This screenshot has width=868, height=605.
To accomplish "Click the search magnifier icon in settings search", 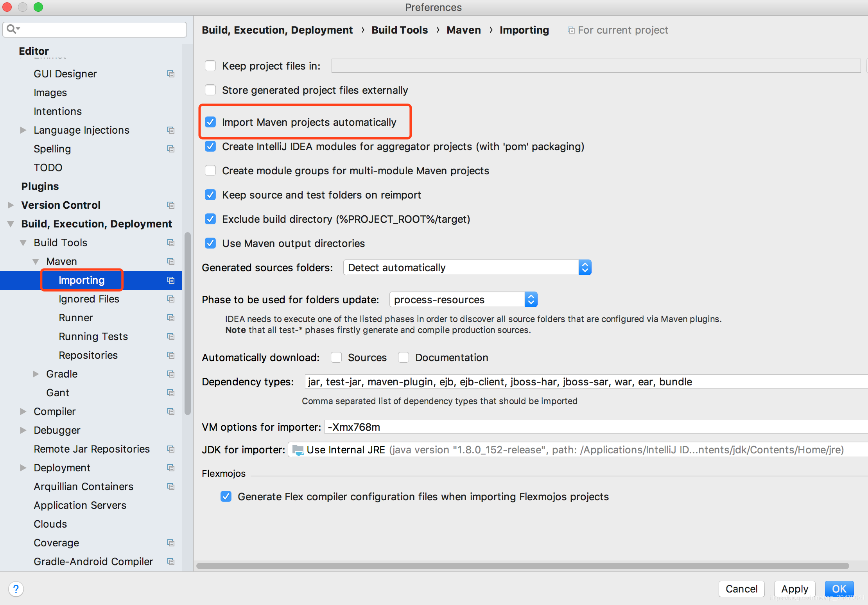I will 13,29.
